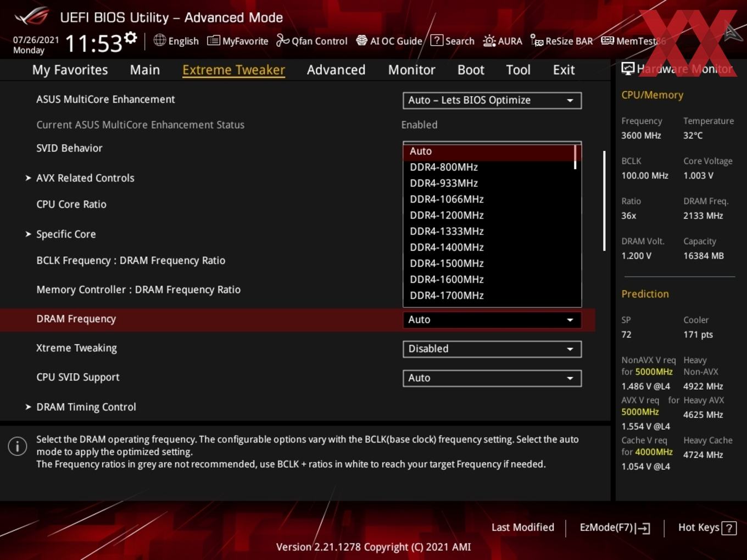This screenshot has height=560, width=747.
Task: Click the 07/26/2021 date text
Action: coord(36,40)
